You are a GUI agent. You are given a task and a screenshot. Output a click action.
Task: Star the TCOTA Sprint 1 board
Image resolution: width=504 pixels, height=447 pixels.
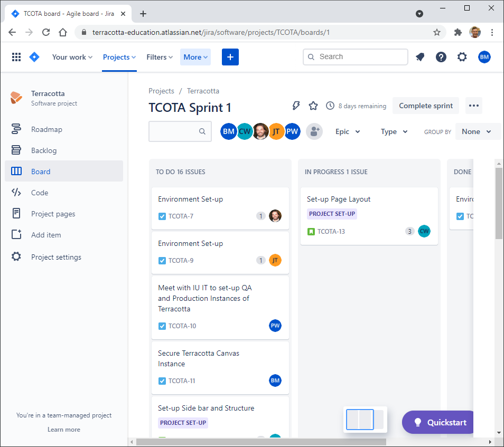click(x=313, y=106)
